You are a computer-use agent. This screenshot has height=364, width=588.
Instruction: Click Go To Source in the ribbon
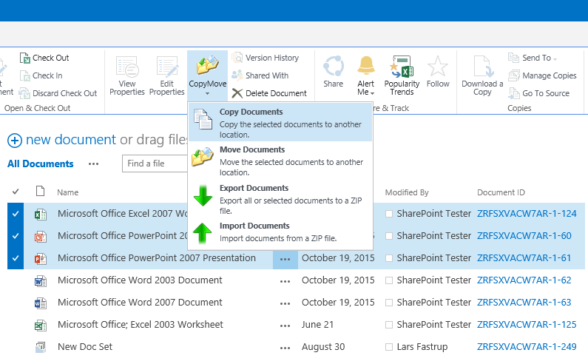(539, 93)
